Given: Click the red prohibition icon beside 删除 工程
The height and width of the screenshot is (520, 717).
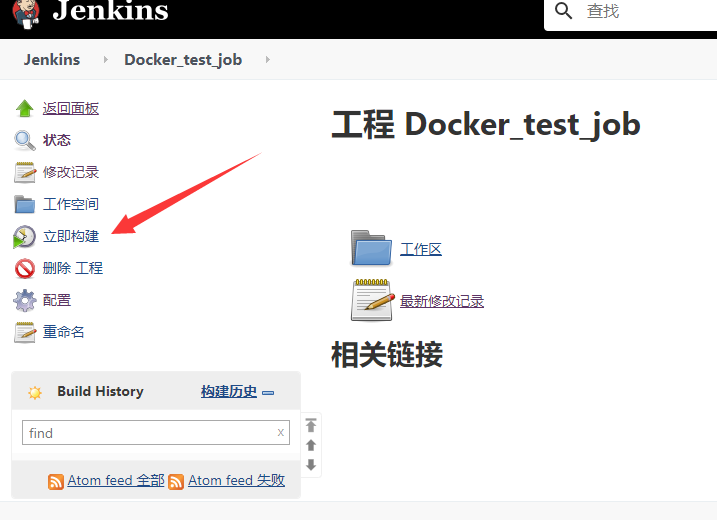Looking at the screenshot, I should (x=25, y=268).
